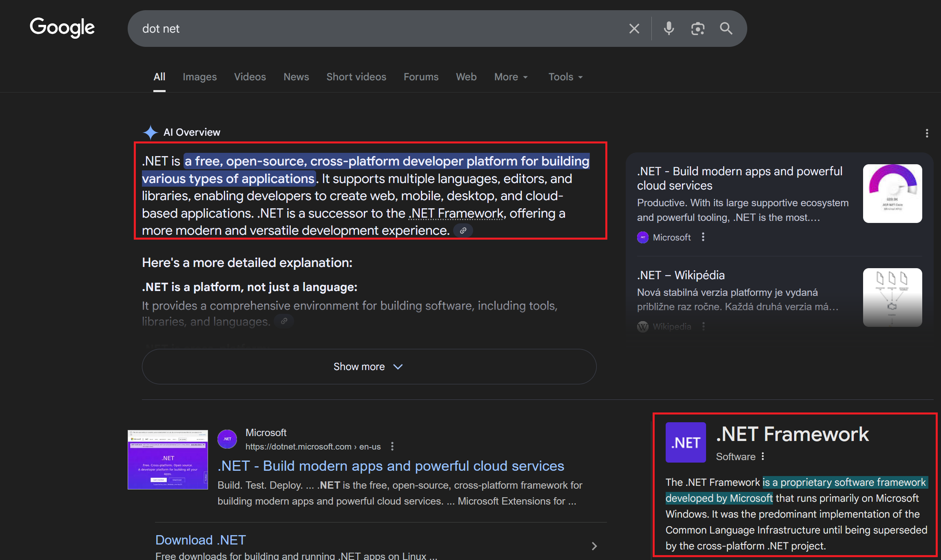
Task: Click the .NET logo in knowledge panel
Action: pos(686,442)
